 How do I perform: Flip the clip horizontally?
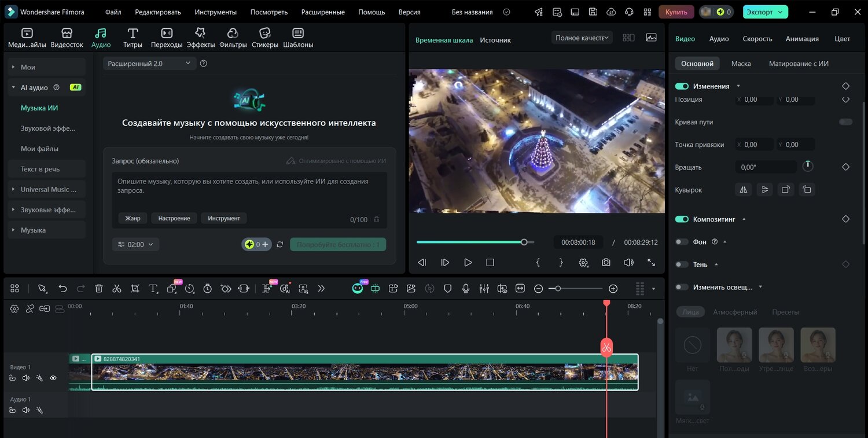tap(744, 189)
